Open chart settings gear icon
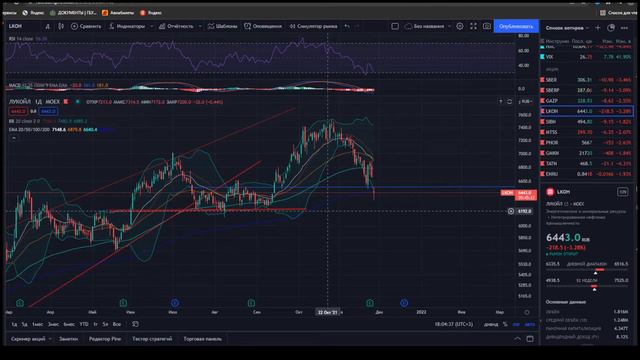The height and width of the screenshot is (360, 640). tap(460, 26)
